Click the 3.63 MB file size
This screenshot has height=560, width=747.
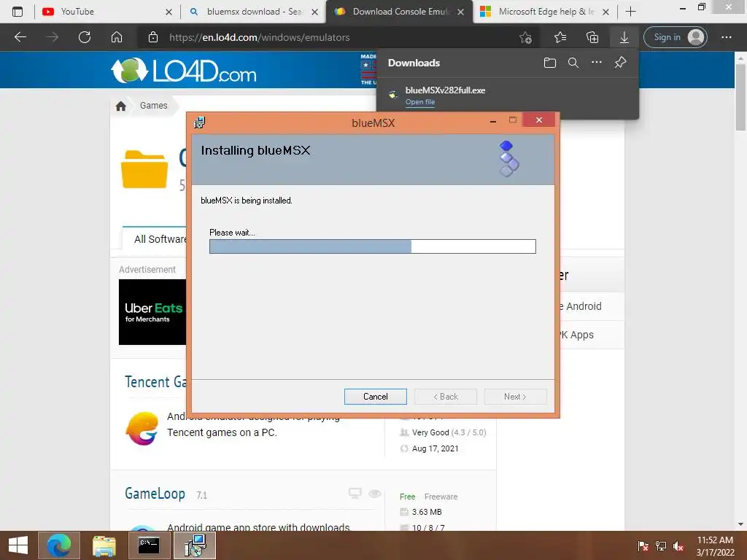[427, 512]
